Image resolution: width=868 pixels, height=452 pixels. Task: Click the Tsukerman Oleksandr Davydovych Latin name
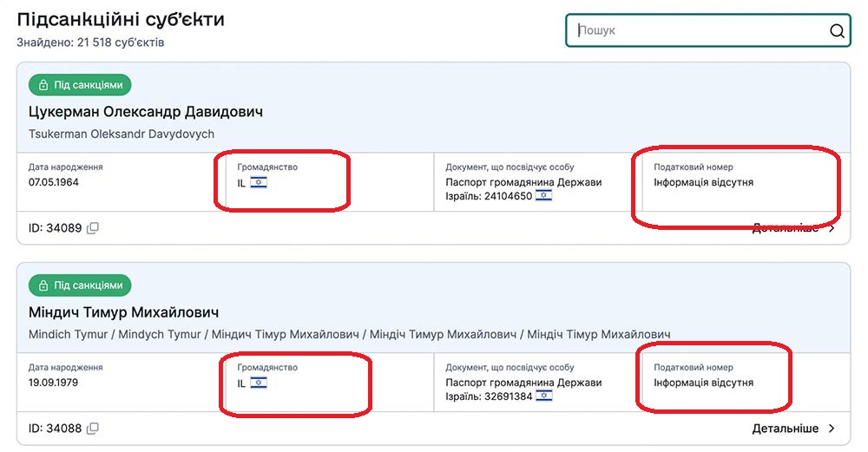[x=122, y=134]
